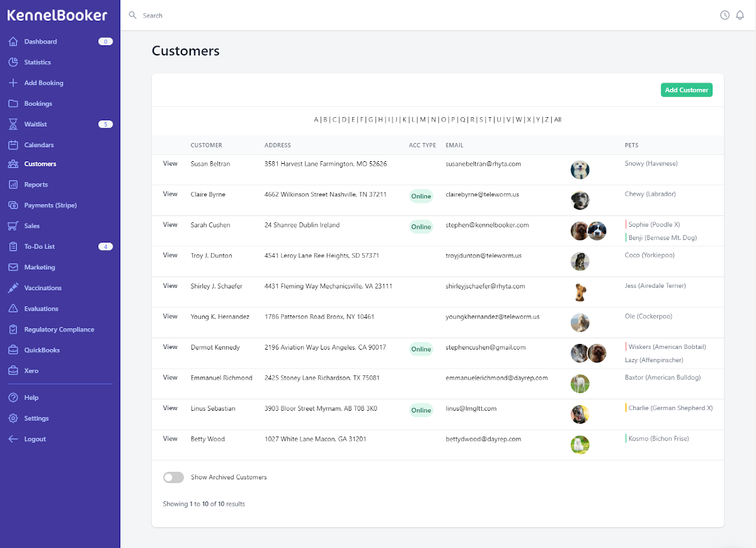Click pet name Sophie (Poodle X)

pyautogui.click(x=654, y=225)
